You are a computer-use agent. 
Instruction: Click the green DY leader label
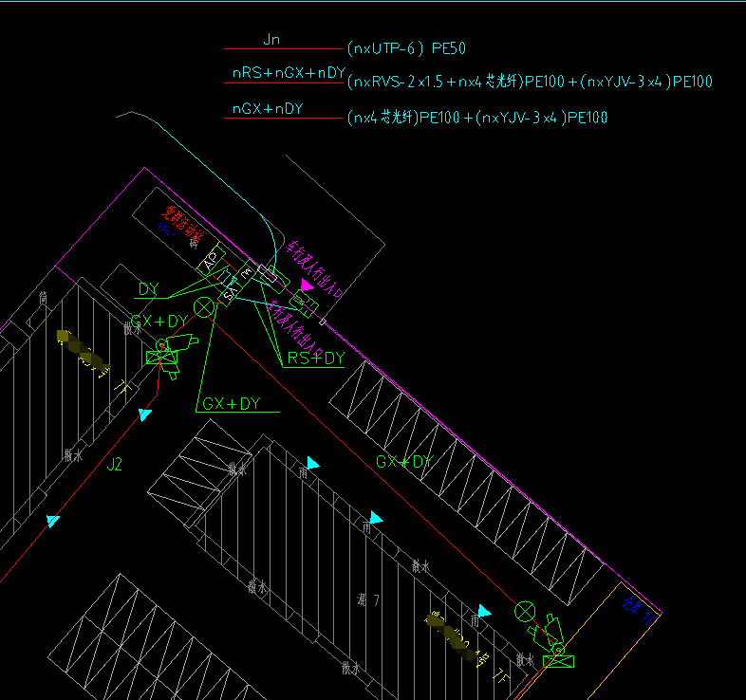point(148,289)
